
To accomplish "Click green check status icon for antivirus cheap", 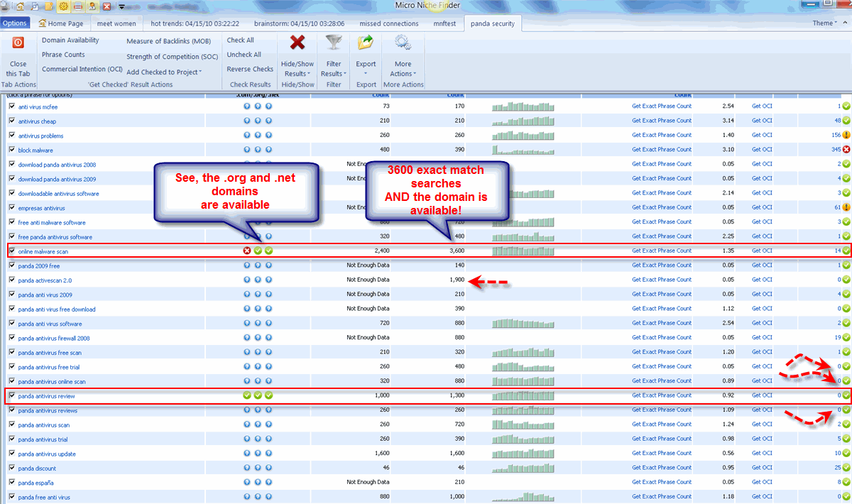I will [x=846, y=121].
